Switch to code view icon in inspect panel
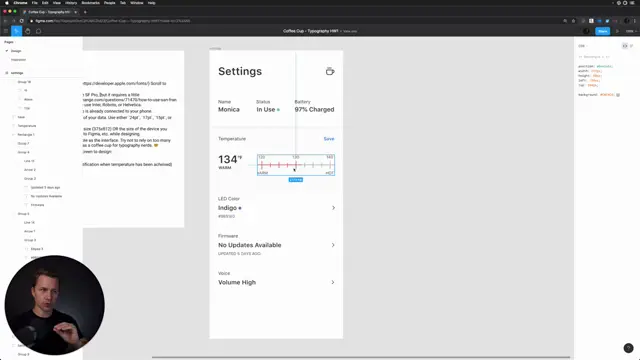This screenshot has height=360, width=640. click(x=624, y=46)
